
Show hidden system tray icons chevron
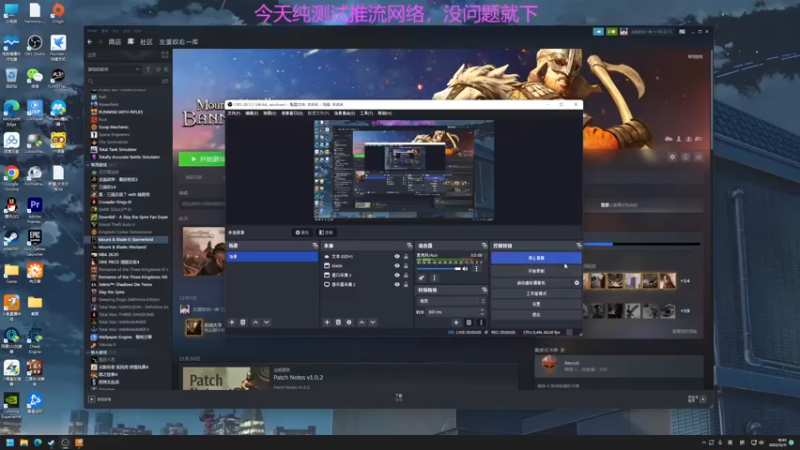(704, 443)
